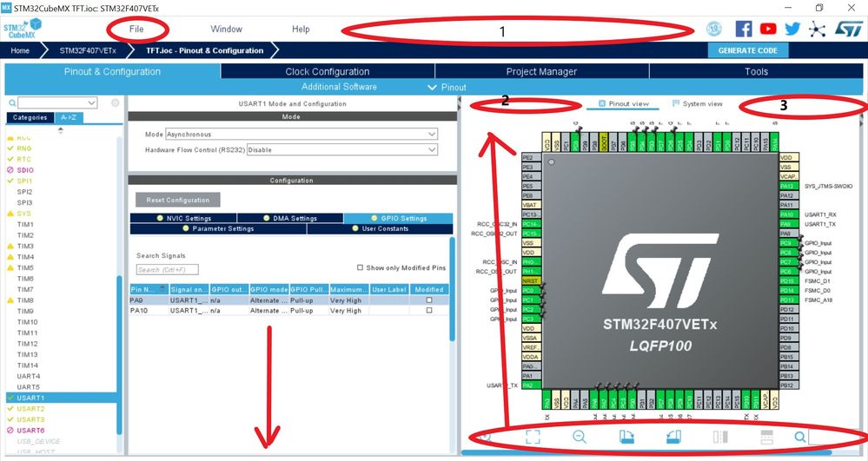The width and height of the screenshot is (868, 461).
Task: Open ST YouTube channel icon
Action: (768, 29)
